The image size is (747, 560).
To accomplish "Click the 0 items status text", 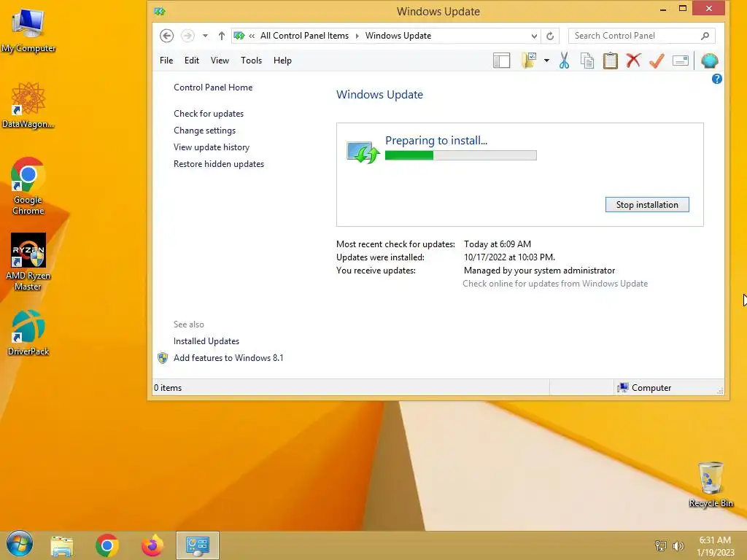I will [x=168, y=388].
